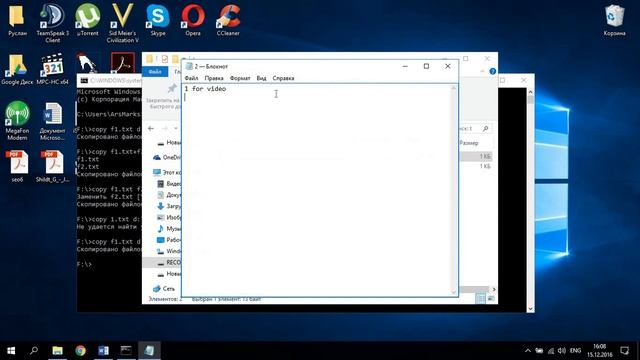Show hidden system tray icons
The image size is (640, 360).
tap(528, 351)
